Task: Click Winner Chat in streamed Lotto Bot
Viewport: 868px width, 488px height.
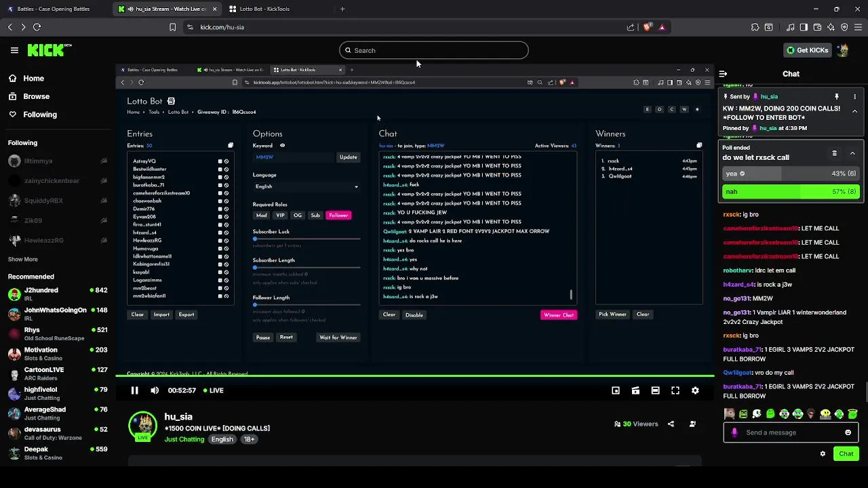Action: pyautogui.click(x=559, y=315)
